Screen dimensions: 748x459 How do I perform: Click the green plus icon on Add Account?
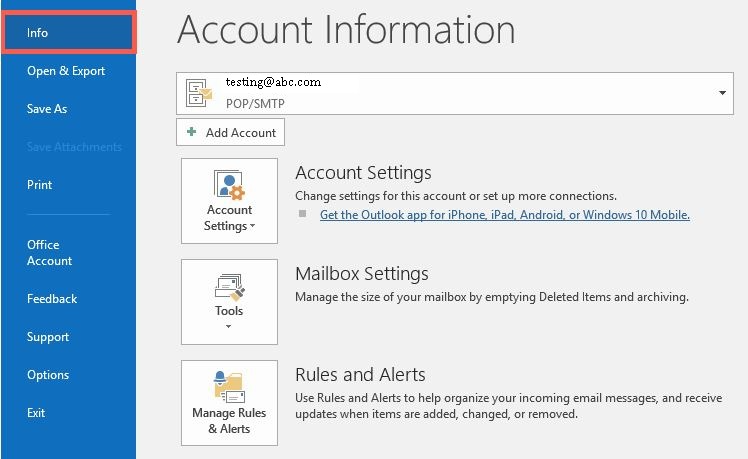click(x=191, y=132)
